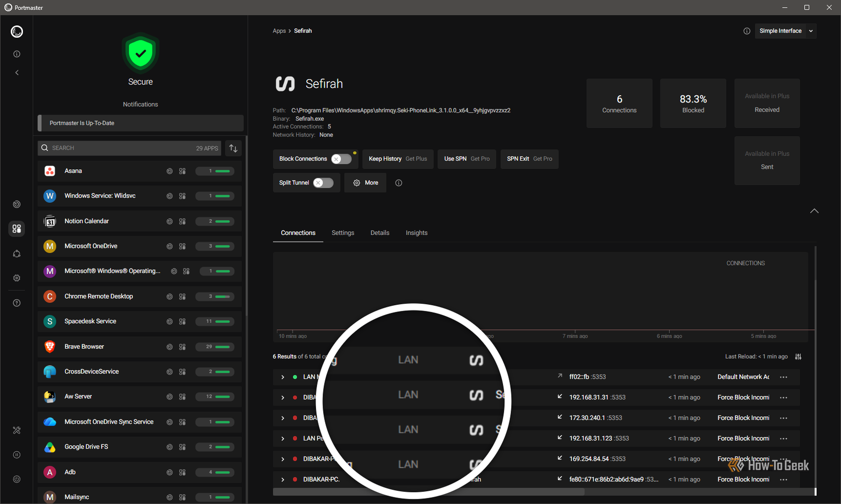Expand the 192.168.31.123 connection row
Screen dimensions: 841x504
[x=282, y=439]
